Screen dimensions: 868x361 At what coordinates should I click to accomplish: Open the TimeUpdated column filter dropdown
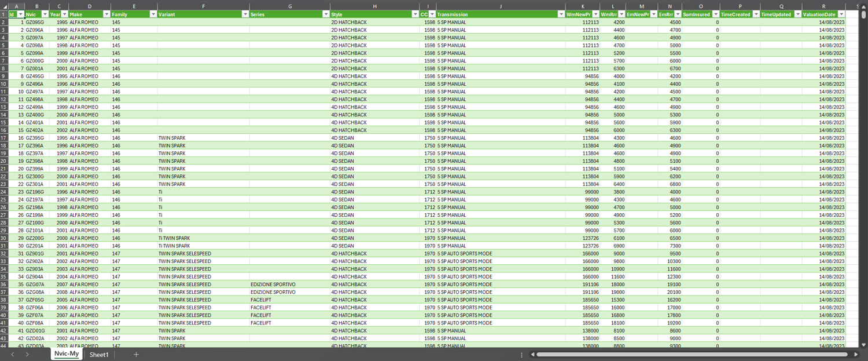point(798,14)
